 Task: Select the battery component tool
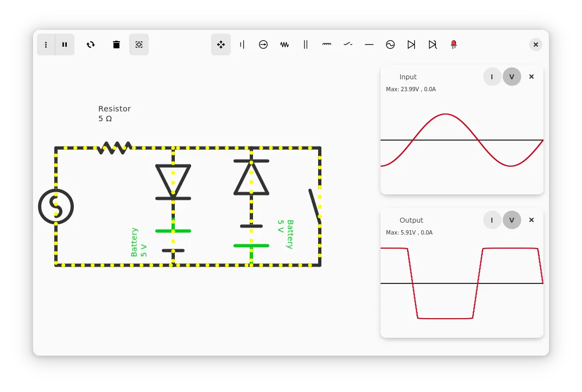(242, 45)
